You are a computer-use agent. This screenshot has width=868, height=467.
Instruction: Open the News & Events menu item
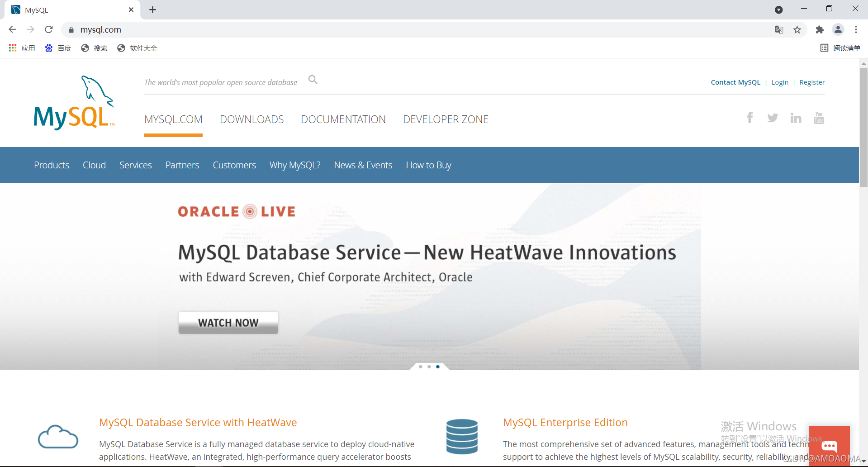(363, 165)
